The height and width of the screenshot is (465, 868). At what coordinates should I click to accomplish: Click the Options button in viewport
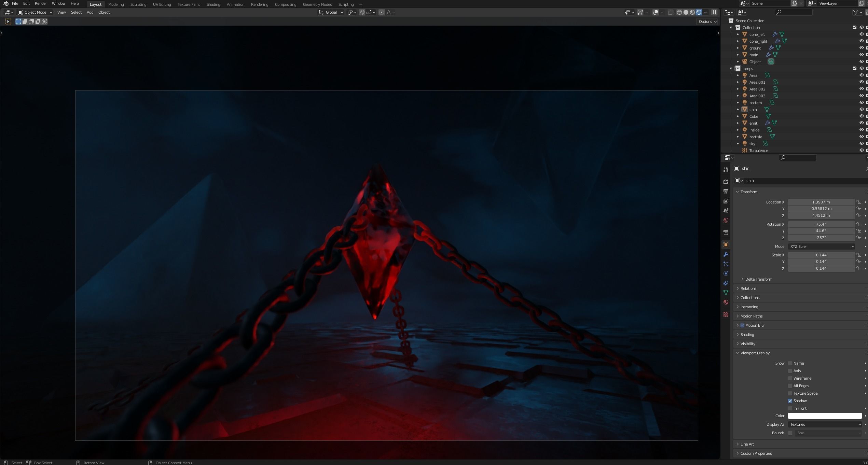pos(707,22)
